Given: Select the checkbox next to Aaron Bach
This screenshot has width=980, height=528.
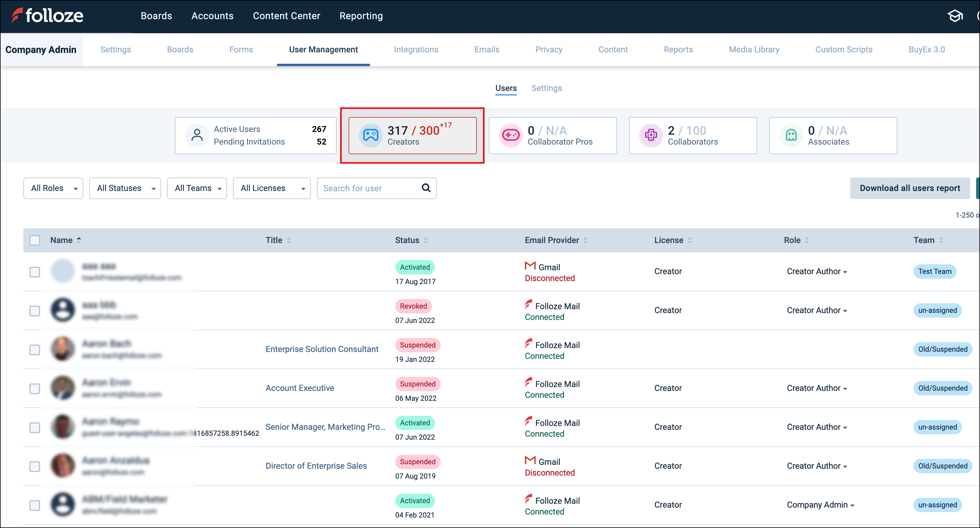Looking at the screenshot, I should 35,350.
